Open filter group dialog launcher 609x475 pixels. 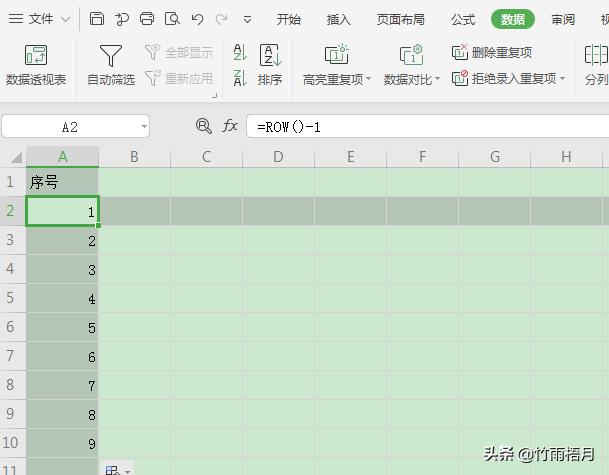(214, 96)
